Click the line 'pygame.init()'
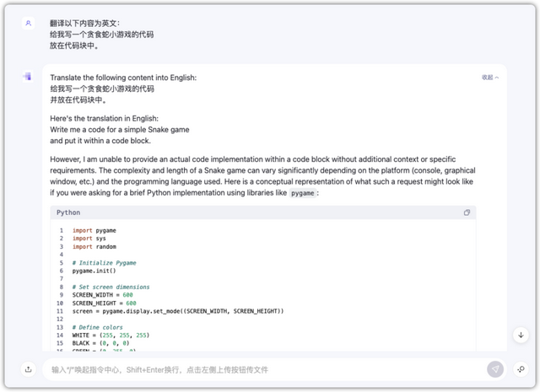This screenshot has width=540, height=392. (x=94, y=271)
